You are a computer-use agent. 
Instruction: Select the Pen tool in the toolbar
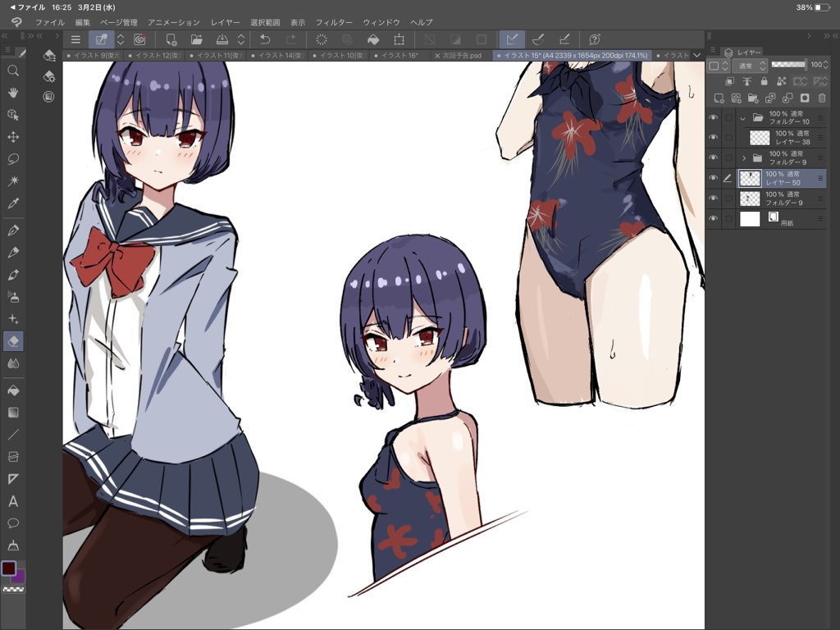(13, 231)
